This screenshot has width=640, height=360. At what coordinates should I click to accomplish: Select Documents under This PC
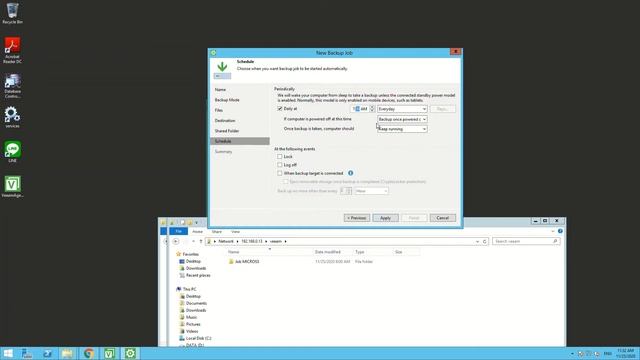coord(196,303)
